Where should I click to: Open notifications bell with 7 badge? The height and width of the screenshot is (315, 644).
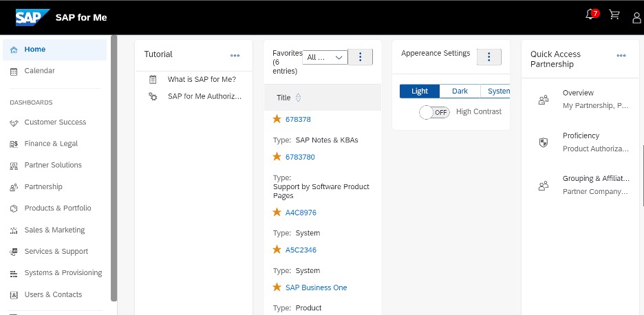[x=592, y=14]
